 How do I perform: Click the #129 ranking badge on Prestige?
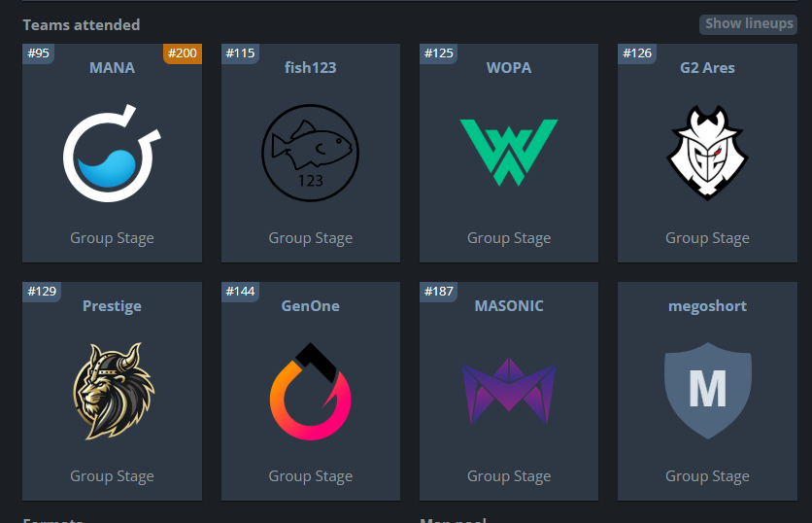(x=42, y=292)
